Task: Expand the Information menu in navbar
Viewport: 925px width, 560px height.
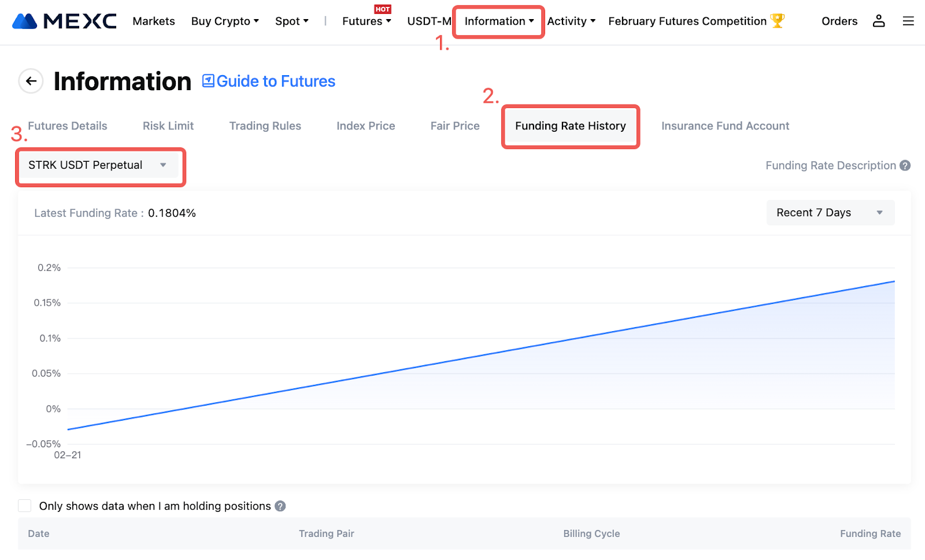Action: click(x=498, y=21)
